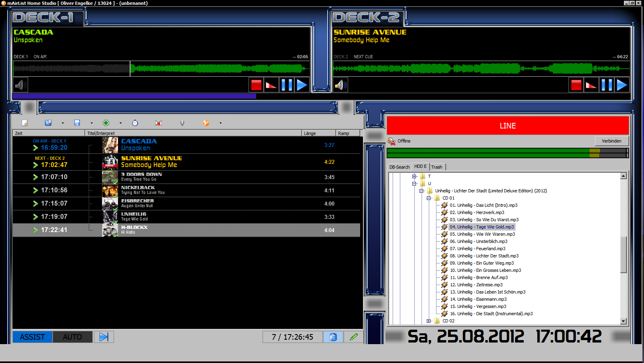Expand the T folder in tree
The image size is (644, 363).
click(x=414, y=176)
